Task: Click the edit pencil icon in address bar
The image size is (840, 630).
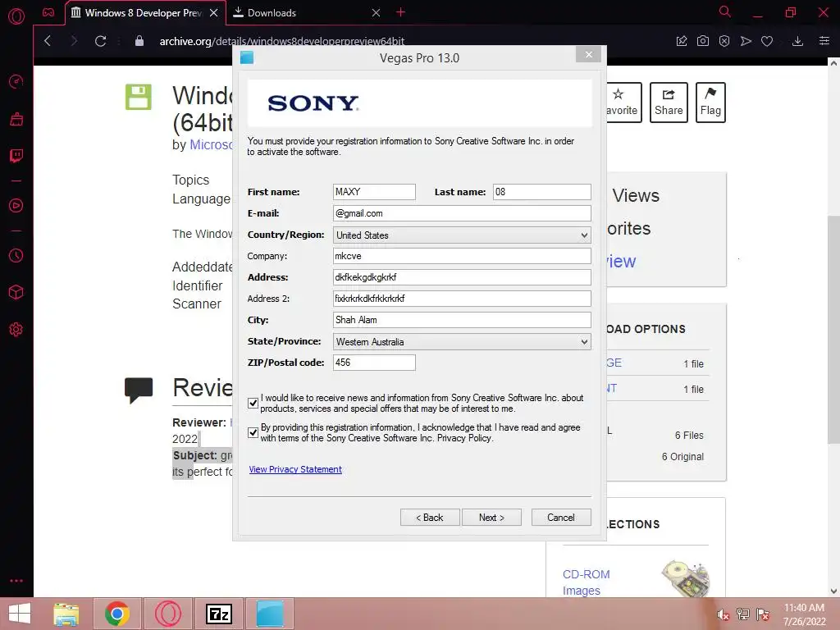Action: click(x=682, y=41)
